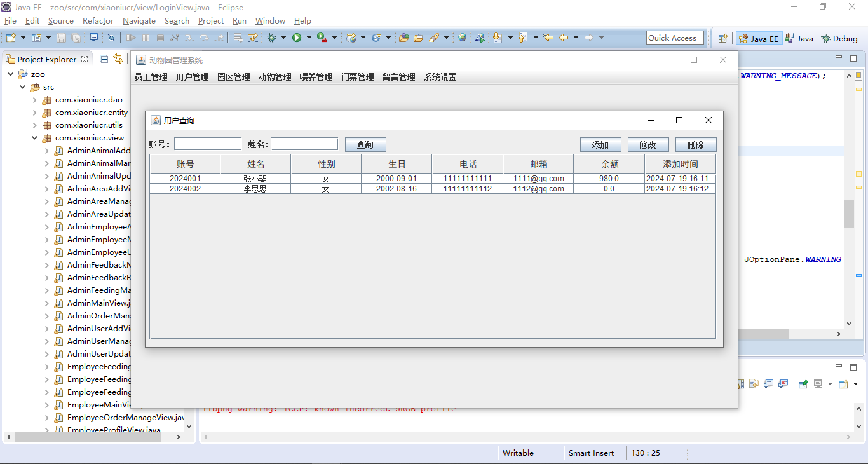
Task: Open the dropdown arrow beside Debug icon
Action: 283,38
